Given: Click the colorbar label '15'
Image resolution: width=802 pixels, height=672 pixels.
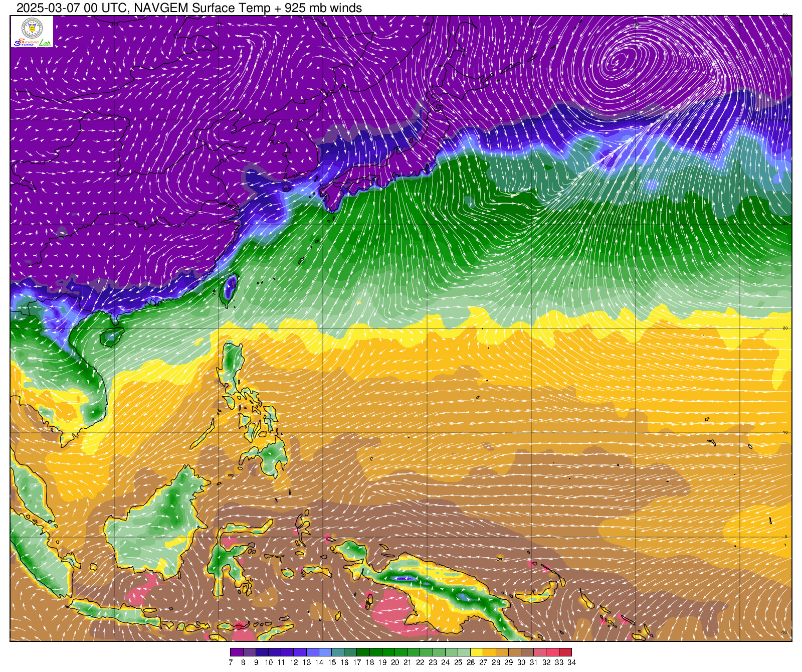Looking at the screenshot, I should (x=332, y=662).
